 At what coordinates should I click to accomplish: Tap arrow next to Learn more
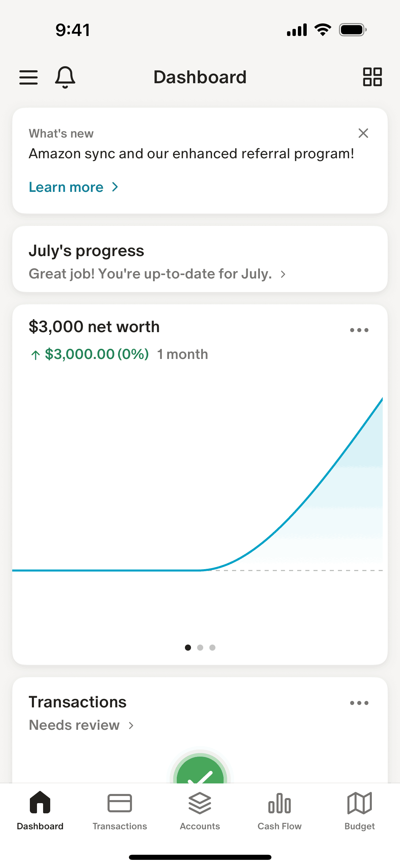click(115, 187)
